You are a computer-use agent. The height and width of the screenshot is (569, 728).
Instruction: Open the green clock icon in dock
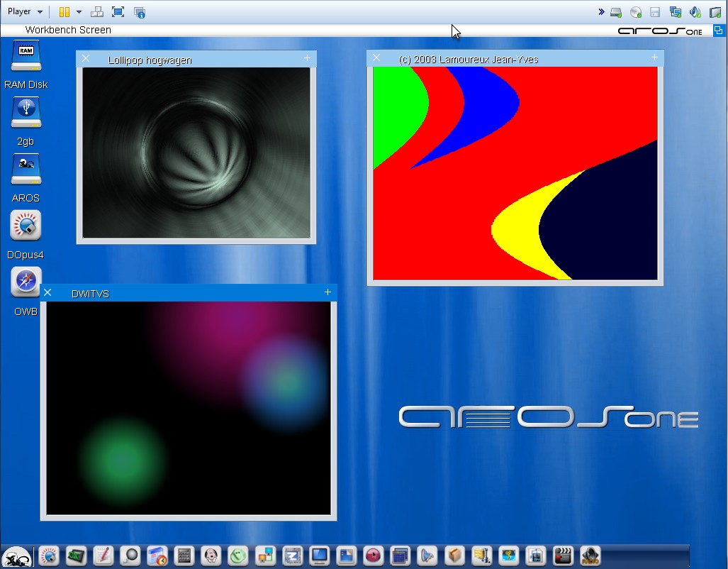pos(237,556)
